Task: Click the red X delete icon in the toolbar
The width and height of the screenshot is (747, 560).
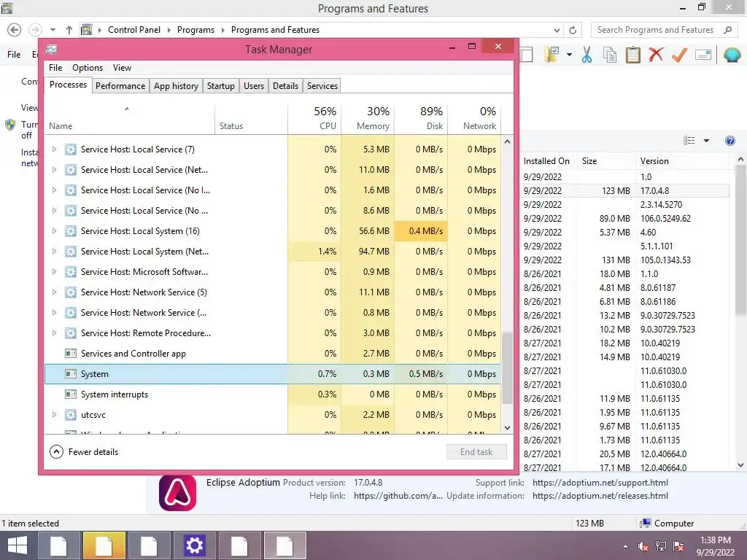Action: 656,55
